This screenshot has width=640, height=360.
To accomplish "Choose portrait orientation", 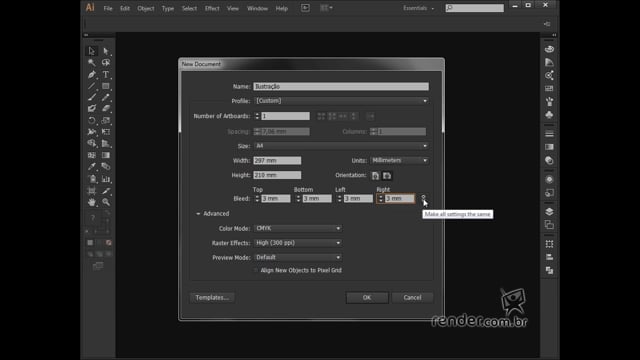I will tap(375, 176).
